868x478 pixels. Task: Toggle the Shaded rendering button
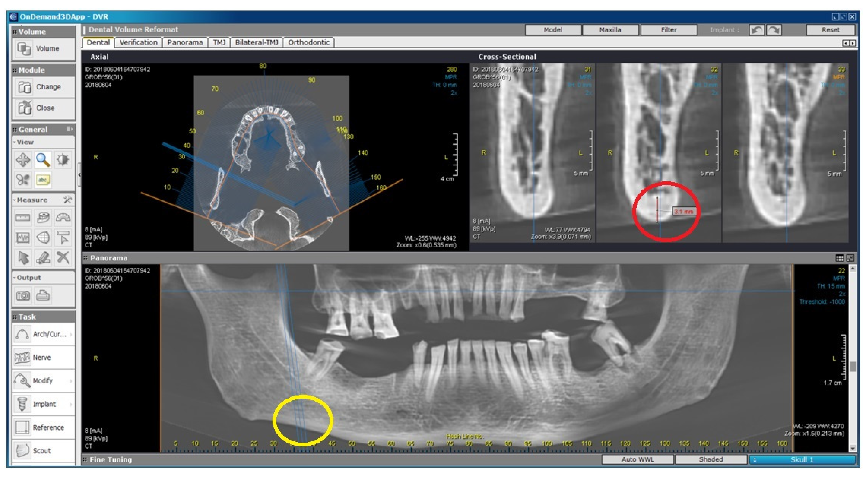(x=711, y=459)
